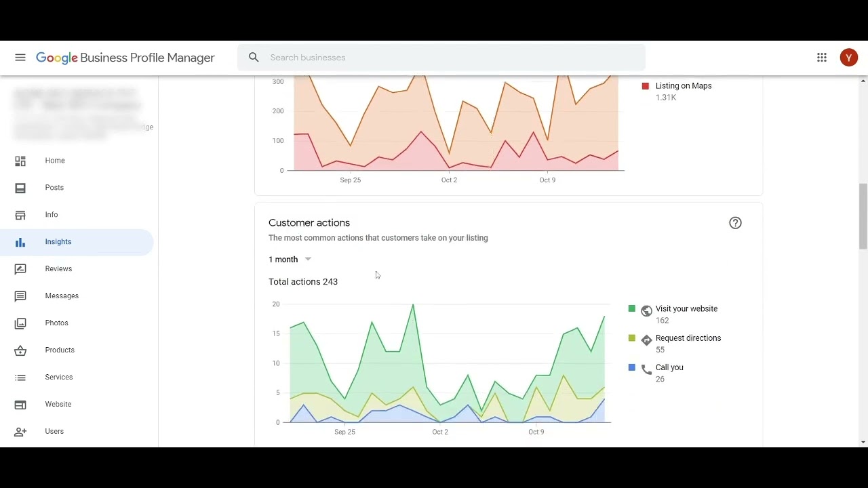Click the blue Call you swatch
This screenshot has height=488, width=868.
click(x=632, y=367)
